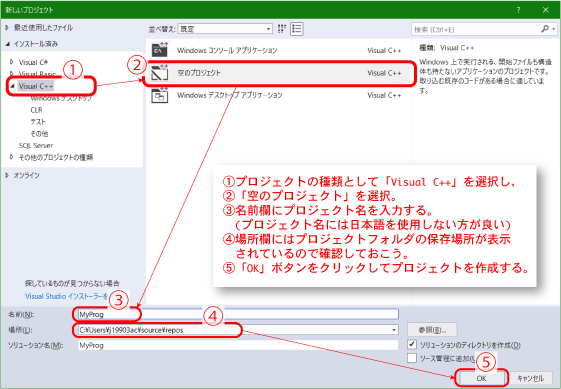The width and height of the screenshot is (561, 389).
Task: Open the Visual Studio installer link
Action: coord(67,296)
